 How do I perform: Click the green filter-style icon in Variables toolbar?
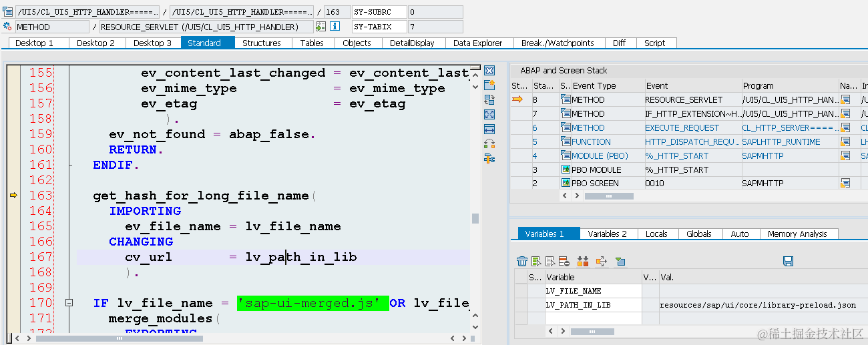620,261
